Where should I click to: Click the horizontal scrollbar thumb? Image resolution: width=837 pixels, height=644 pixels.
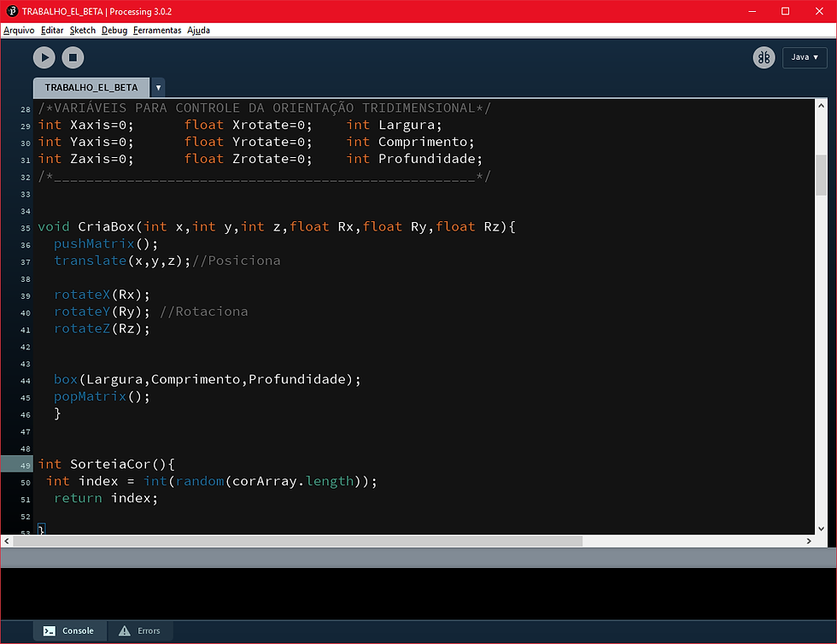[297, 541]
